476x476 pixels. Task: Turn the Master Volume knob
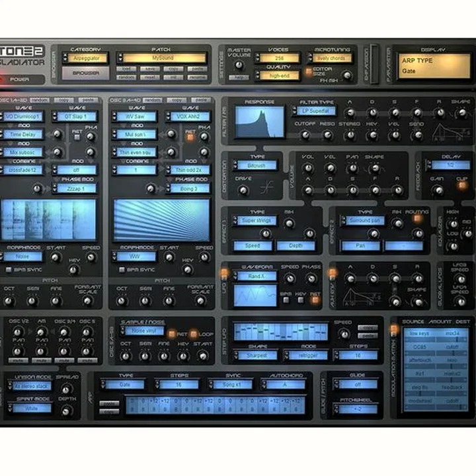pos(239,65)
